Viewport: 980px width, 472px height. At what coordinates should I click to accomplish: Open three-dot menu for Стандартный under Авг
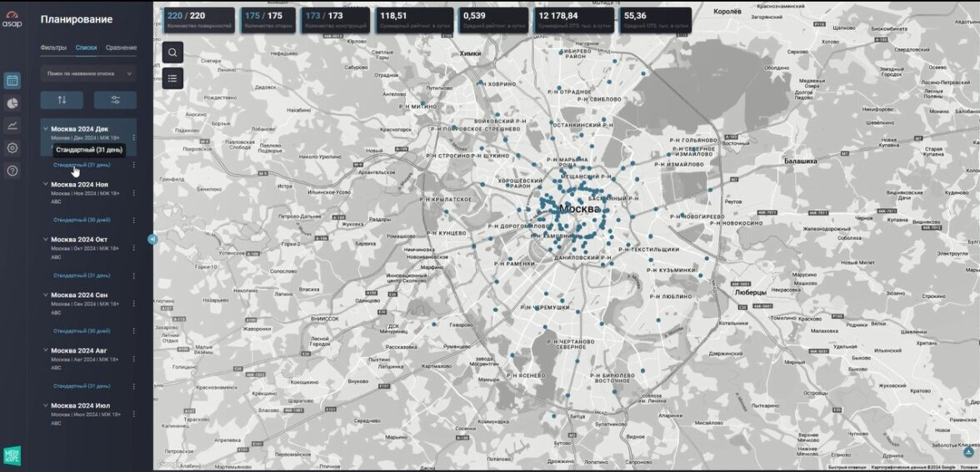(x=133, y=386)
